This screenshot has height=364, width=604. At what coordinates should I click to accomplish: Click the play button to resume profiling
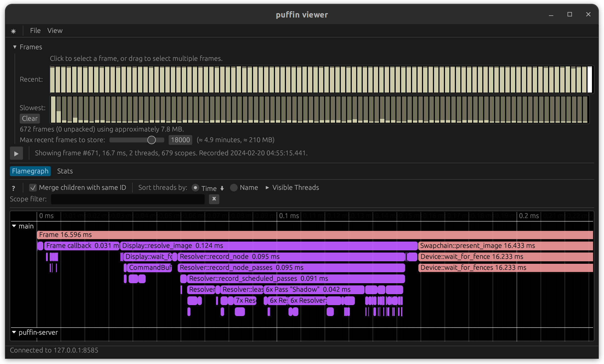pyautogui.click(x=16, y=153)
